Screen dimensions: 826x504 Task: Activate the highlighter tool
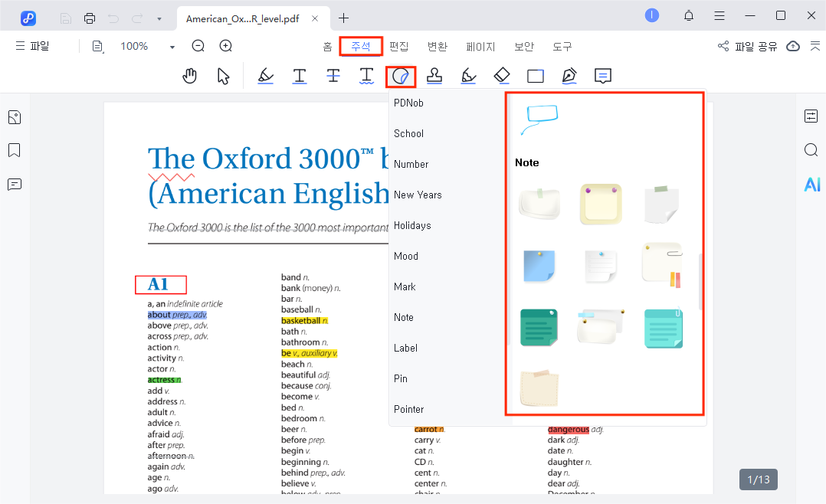pyautogui.click(x=265, y=76)
